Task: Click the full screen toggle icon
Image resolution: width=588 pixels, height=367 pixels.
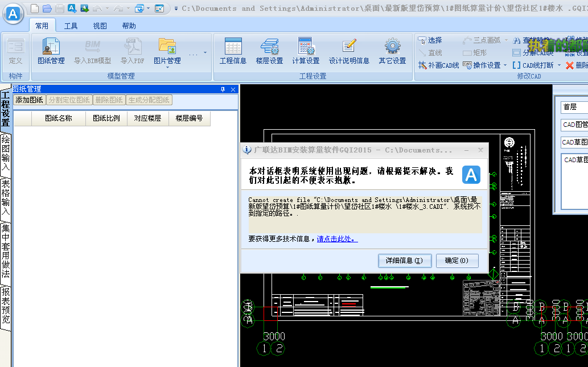Action: (x=159, y=8)
